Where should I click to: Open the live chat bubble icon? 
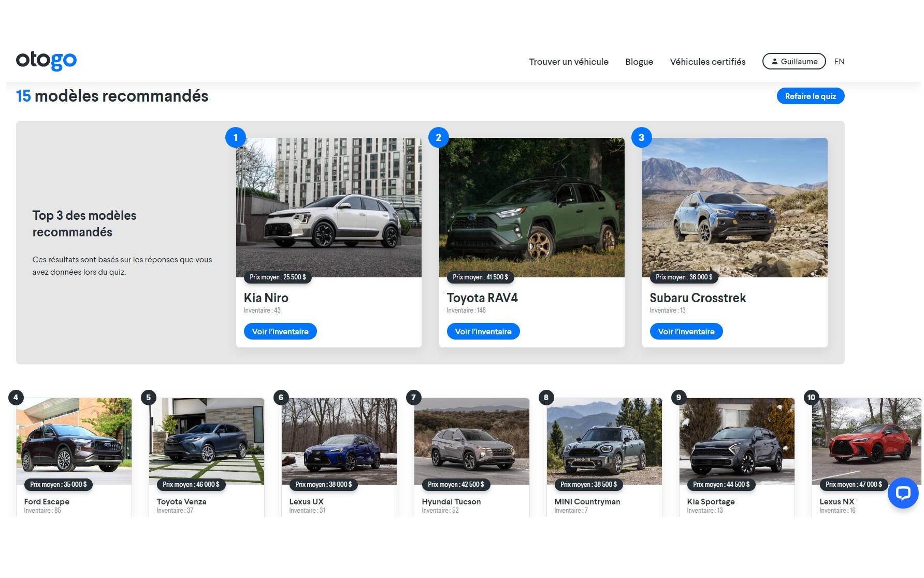coord(903,493)
